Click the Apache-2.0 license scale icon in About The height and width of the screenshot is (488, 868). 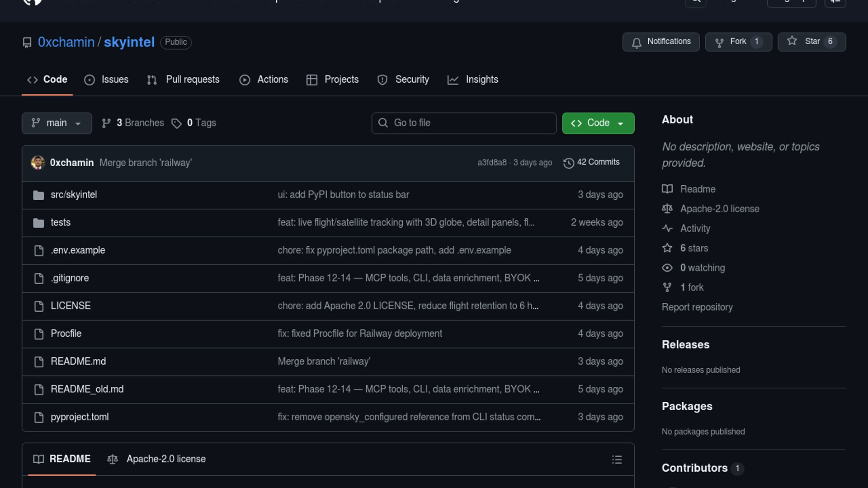667,209
